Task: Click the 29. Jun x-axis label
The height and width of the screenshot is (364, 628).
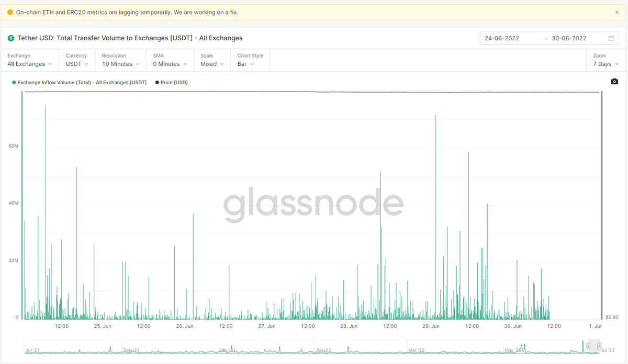Action: 431,326
